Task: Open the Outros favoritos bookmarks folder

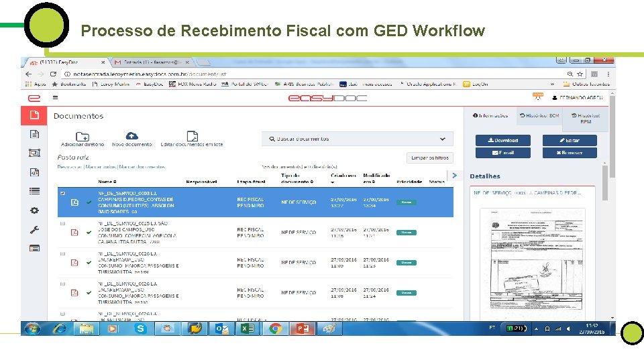Action: [x=586, y=84]
